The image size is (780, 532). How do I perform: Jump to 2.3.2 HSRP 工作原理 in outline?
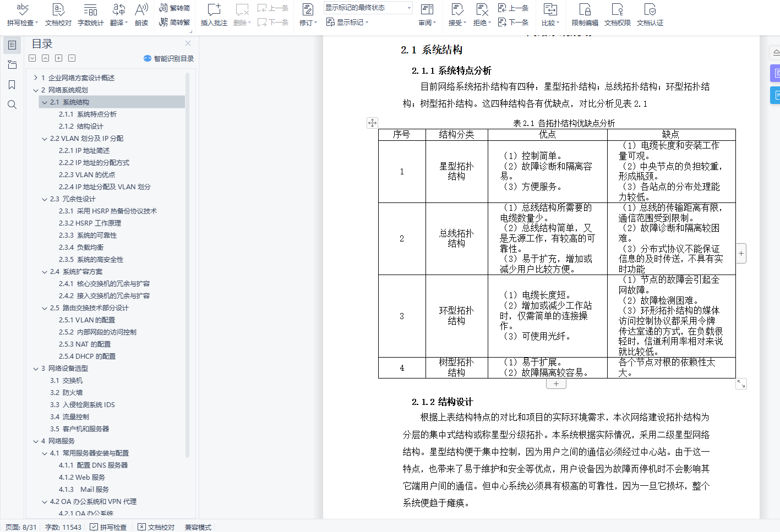click(x=90, y=223)
